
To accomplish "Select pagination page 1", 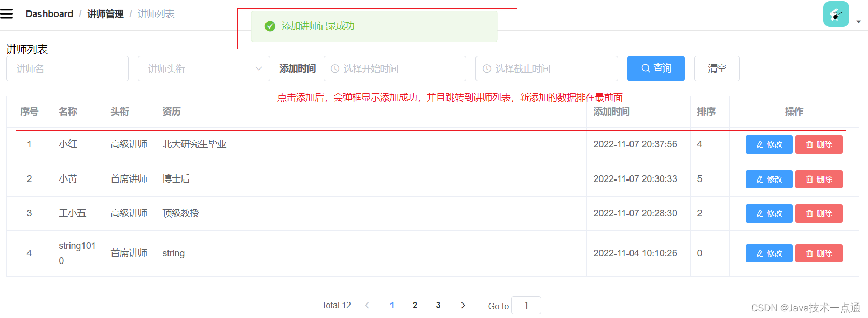I will (x=392, y=305).
